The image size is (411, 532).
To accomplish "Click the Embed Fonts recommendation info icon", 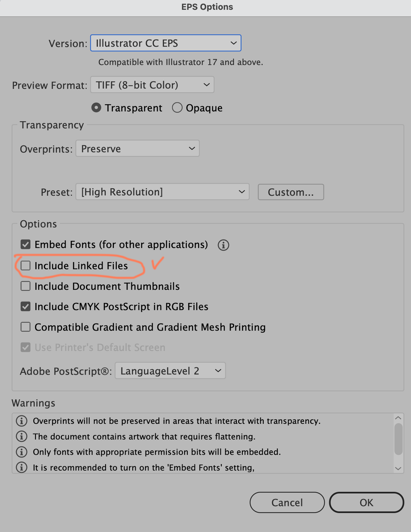I will [x=22, y=467].
